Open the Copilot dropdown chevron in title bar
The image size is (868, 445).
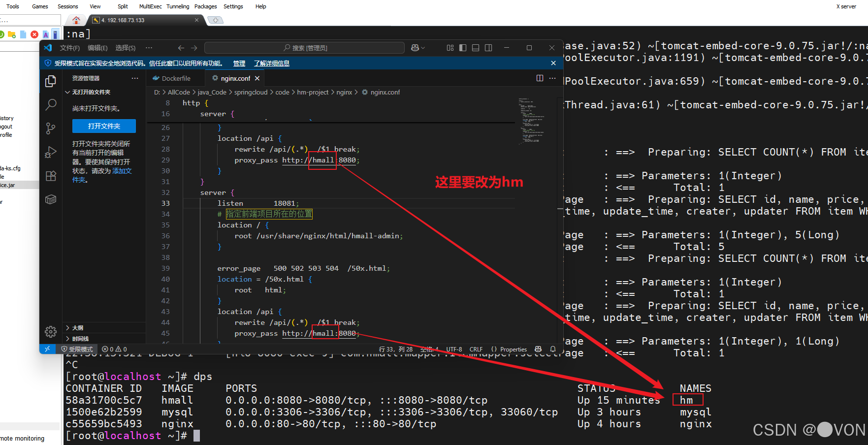(x=423, y=48)
